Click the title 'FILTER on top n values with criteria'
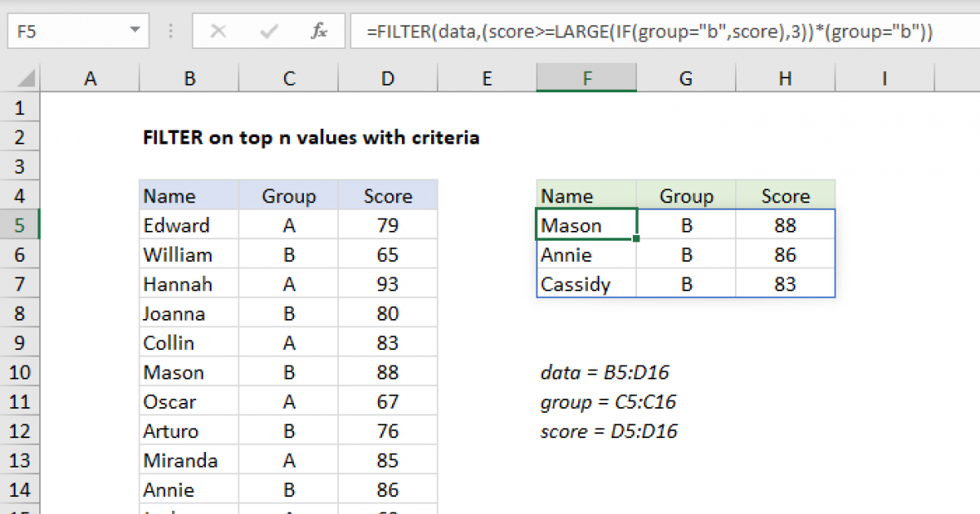 point(311,138)
